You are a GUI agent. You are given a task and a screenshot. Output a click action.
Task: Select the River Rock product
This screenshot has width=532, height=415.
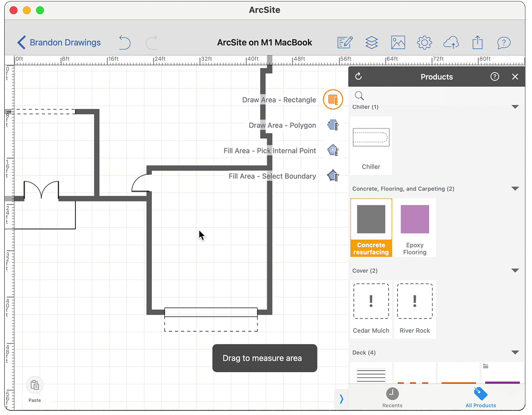pos(415,310)
